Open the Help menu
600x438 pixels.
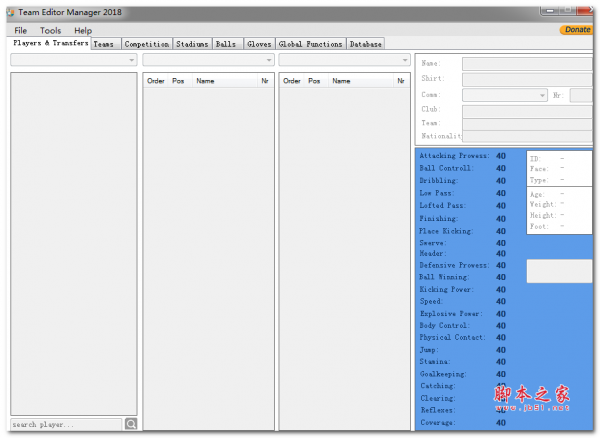coord(83,30)
